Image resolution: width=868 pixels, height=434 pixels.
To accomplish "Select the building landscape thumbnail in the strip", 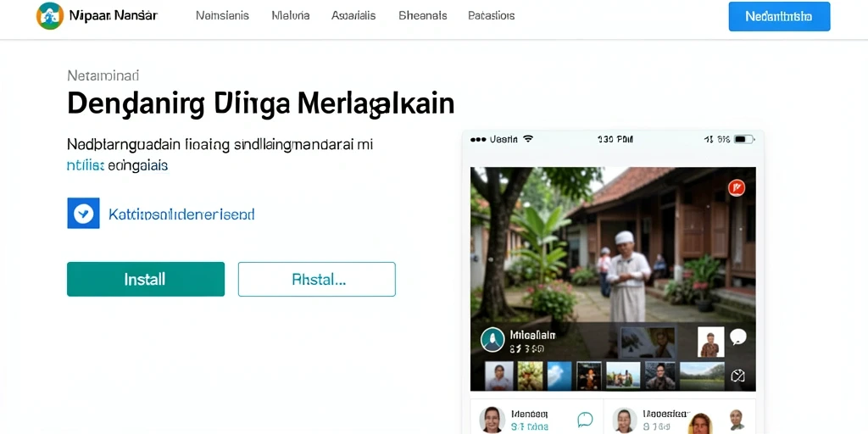I will pyautogui.click(x=623, y=376).
